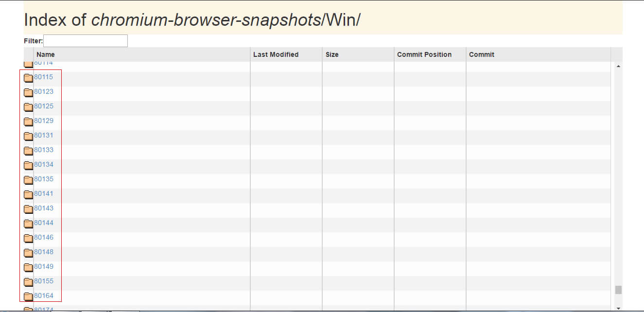This screenshot has width=644, height=312.
Task: Open the 80131 snapshot folder link
Action: (44, 135)
